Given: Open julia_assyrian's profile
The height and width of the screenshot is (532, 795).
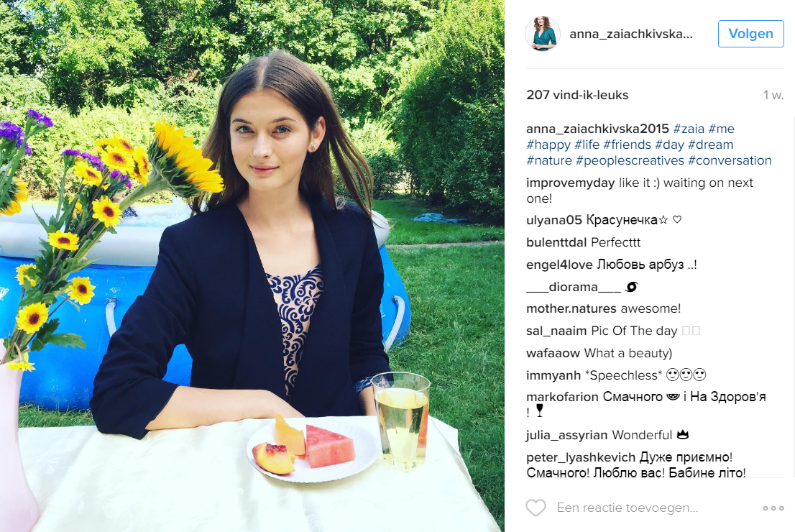Looking at the screenshot, I should (567, 435).
